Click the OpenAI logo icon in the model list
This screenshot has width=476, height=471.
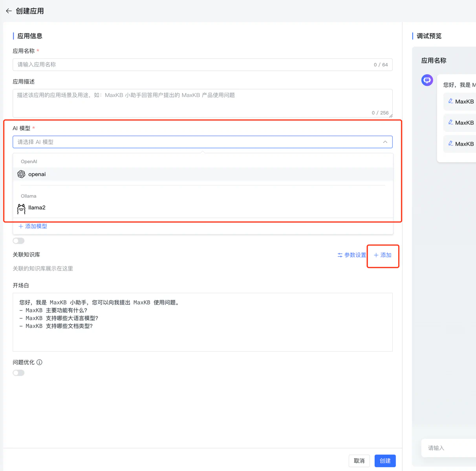click(x=21, y=174)
